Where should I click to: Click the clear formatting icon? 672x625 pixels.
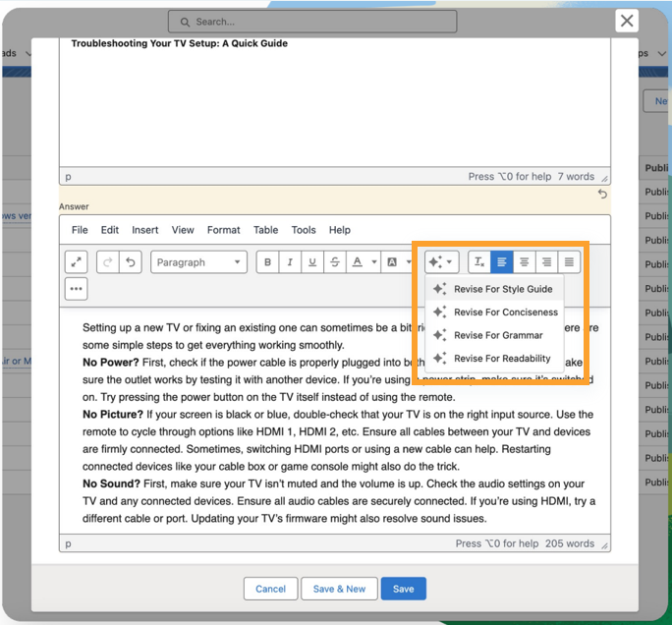coord(478,262)
